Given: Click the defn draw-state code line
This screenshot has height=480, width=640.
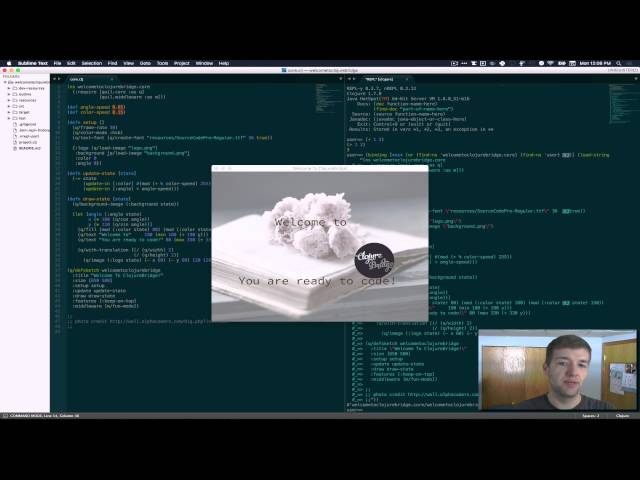Looking at the screenshot, I should (99, 199).
